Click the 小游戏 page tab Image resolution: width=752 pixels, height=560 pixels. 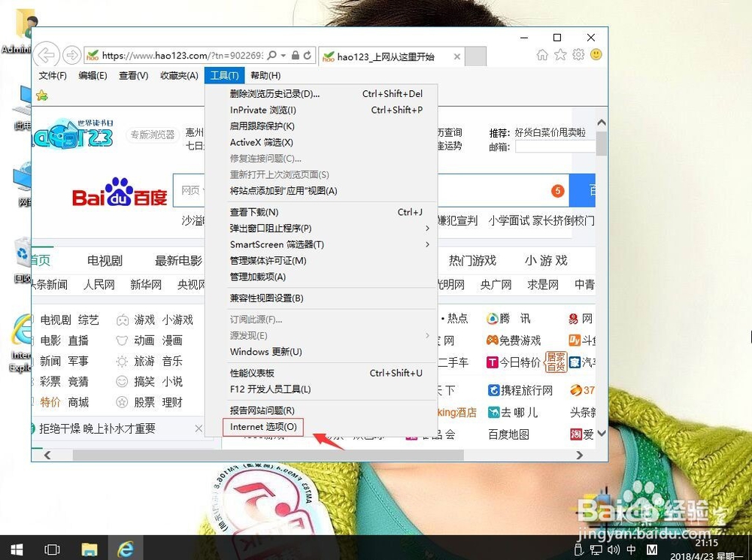click(x=546, y=261)
